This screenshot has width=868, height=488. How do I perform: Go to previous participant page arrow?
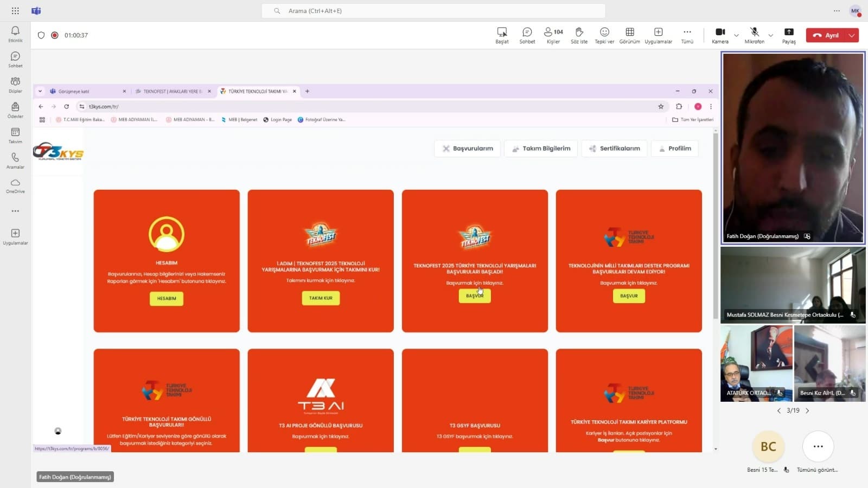[x=779, y=410]
